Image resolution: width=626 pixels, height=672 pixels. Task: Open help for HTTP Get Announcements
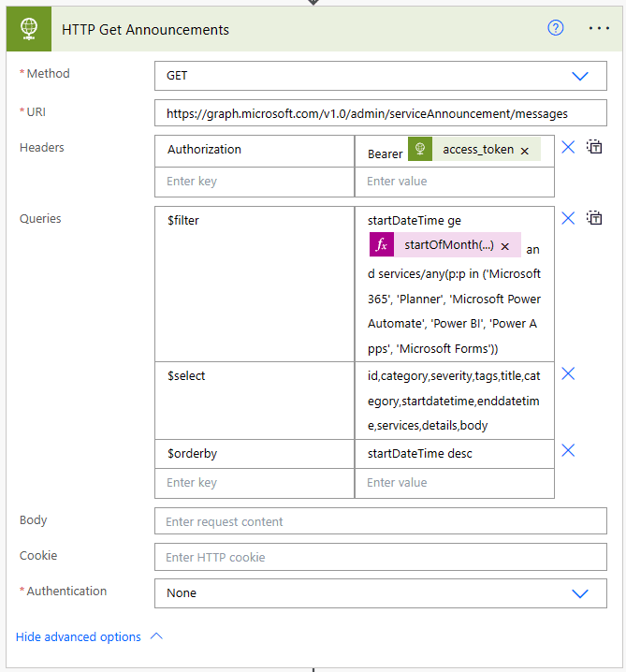(x=555, y=28)
